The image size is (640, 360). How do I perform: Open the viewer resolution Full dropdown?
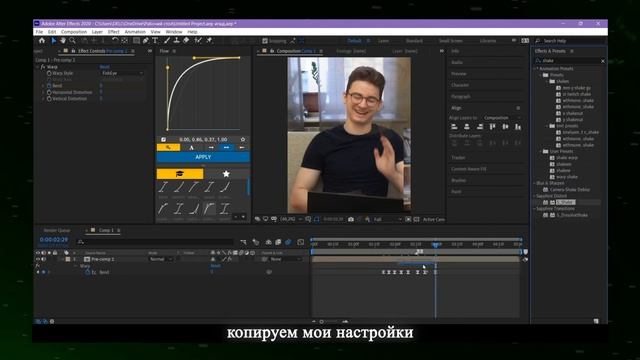tap(387, 220)
